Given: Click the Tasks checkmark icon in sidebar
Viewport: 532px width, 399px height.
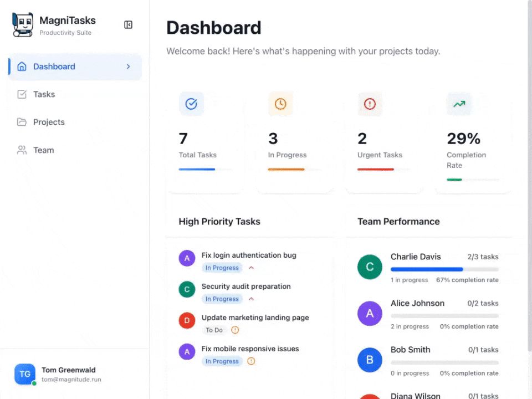Looking at the screenshot, I should tap(21, 94).
